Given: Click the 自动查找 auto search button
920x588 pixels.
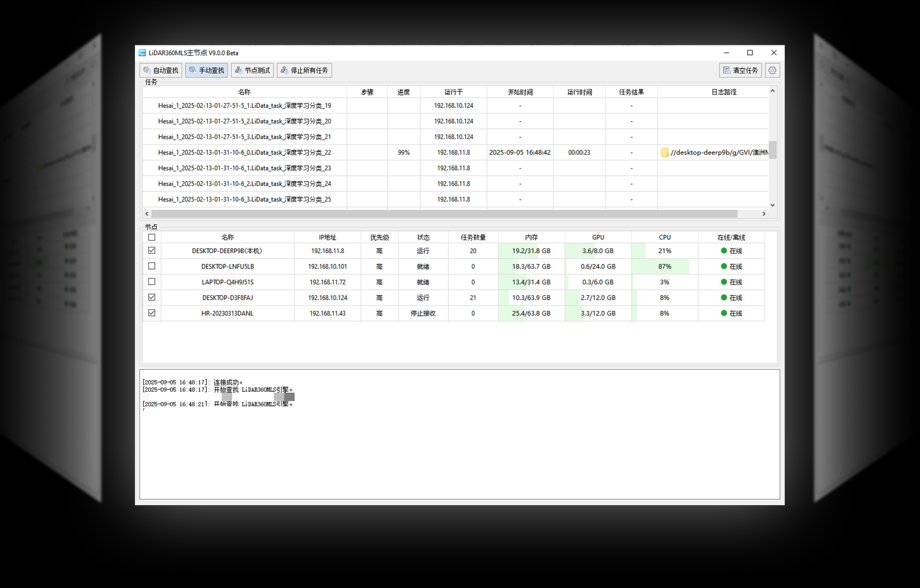Looking at the screenshot, I should coord(161,70).
